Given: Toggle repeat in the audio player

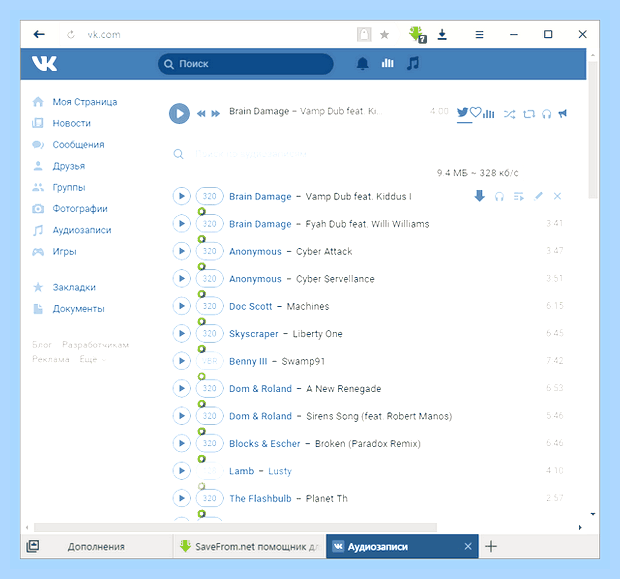Looking at the screenshot, I should coord(529,114).
